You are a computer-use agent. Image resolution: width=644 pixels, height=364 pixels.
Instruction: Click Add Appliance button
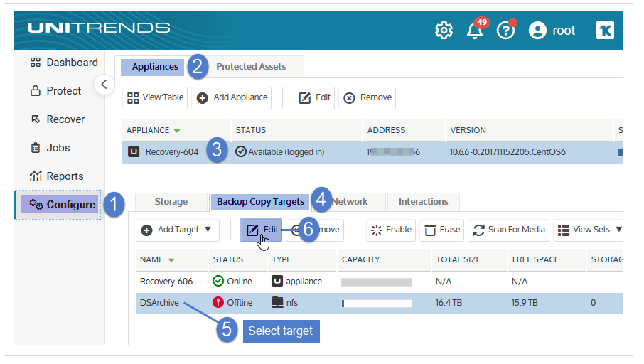click(x=232, y=98)
